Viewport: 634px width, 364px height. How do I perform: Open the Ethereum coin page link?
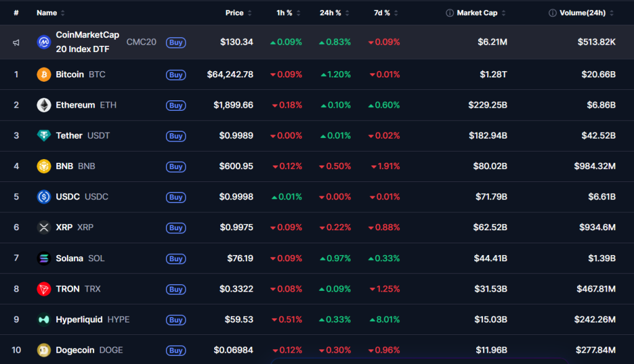[75, 105]
